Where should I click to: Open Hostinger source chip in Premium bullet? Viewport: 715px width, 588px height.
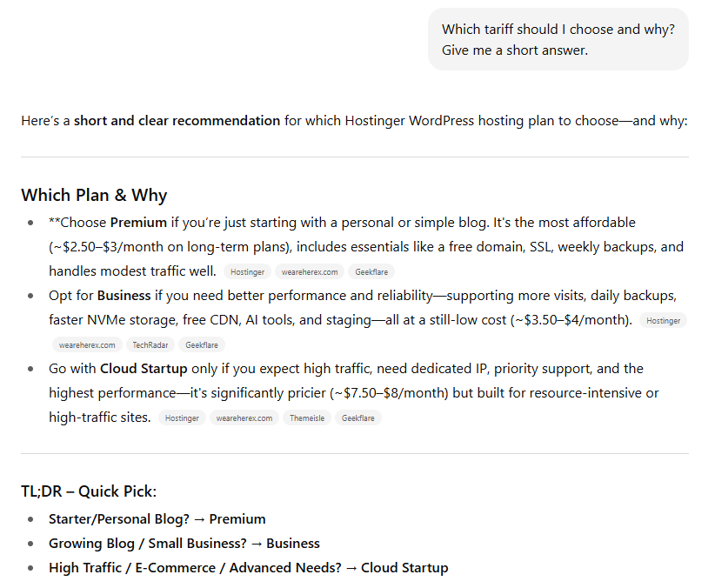click(247, 272)
